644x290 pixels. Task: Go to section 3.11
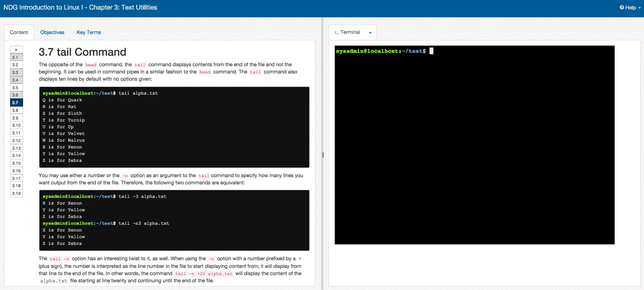tap(16, 133)
